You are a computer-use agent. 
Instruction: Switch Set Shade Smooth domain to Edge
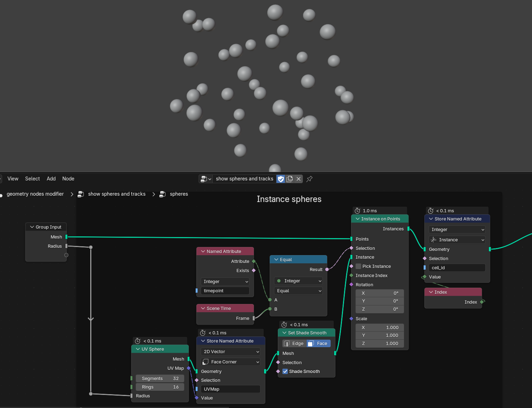pyautogui.click(x=294, y=344)
